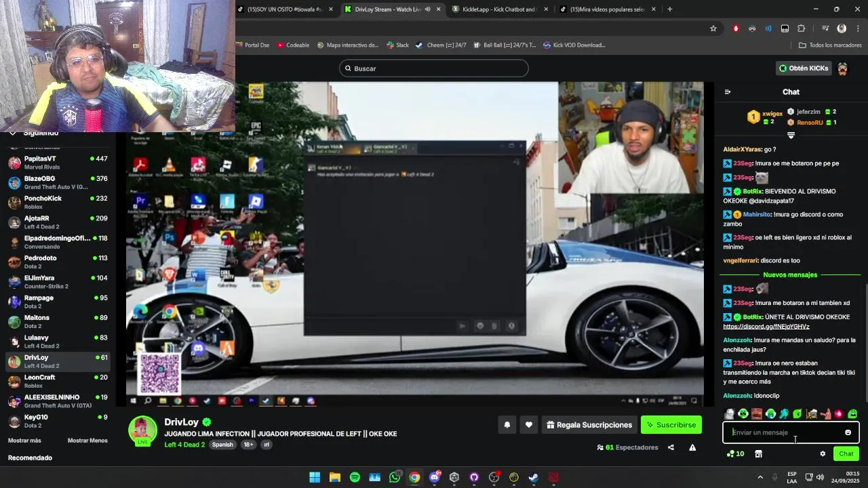Open the Codeable bookmark
This screenshot has height=488, width=868.
point(292,45)
